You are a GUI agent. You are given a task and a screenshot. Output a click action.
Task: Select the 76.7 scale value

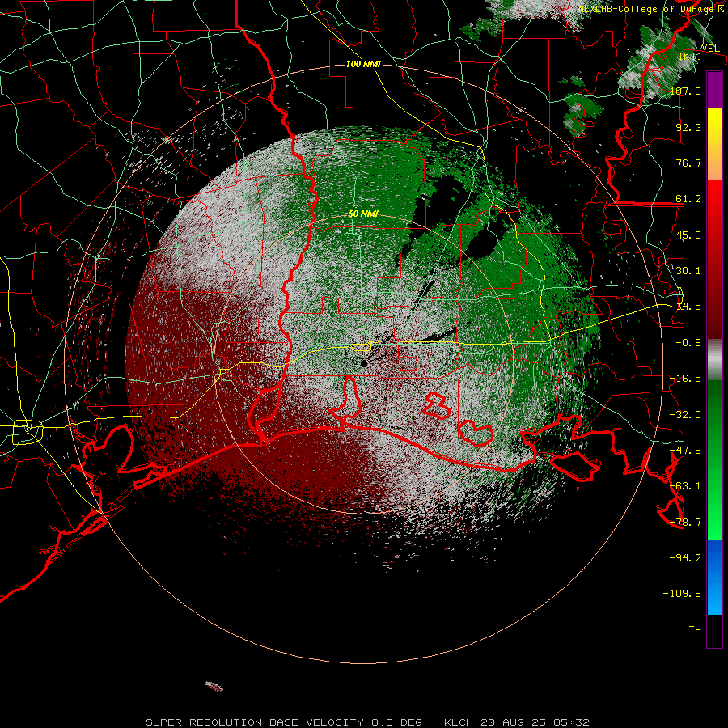click(x=688, y=163)
